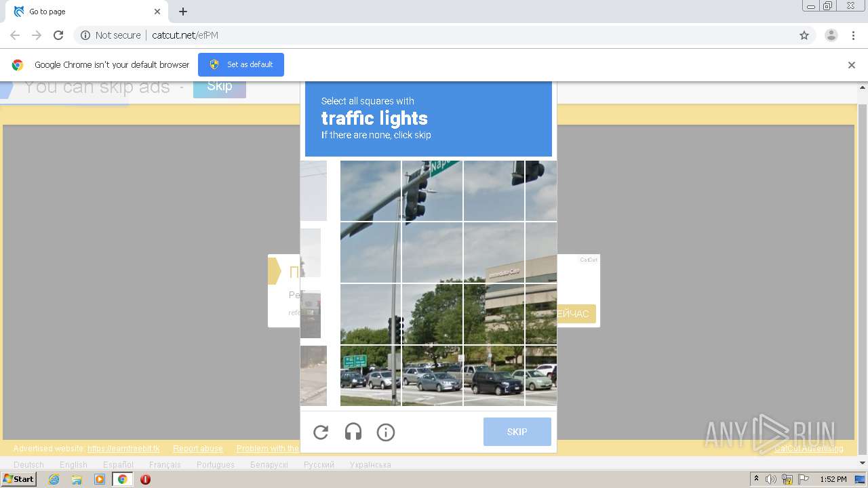
Task: Switch language to Беларускі
Action: click(x=269, y=465)
